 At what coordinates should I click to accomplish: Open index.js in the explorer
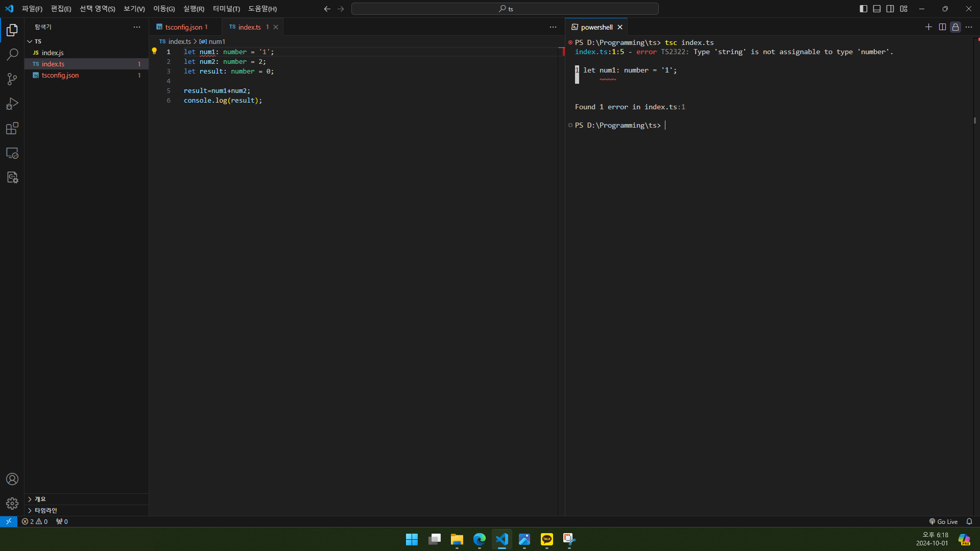[x=86, y=53]
